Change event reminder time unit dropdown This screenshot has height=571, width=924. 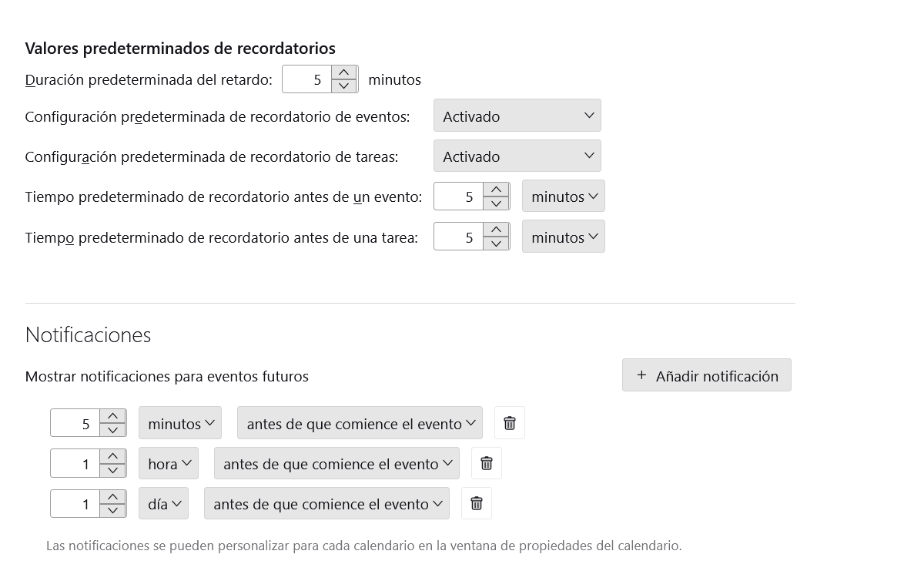point(563,196)
